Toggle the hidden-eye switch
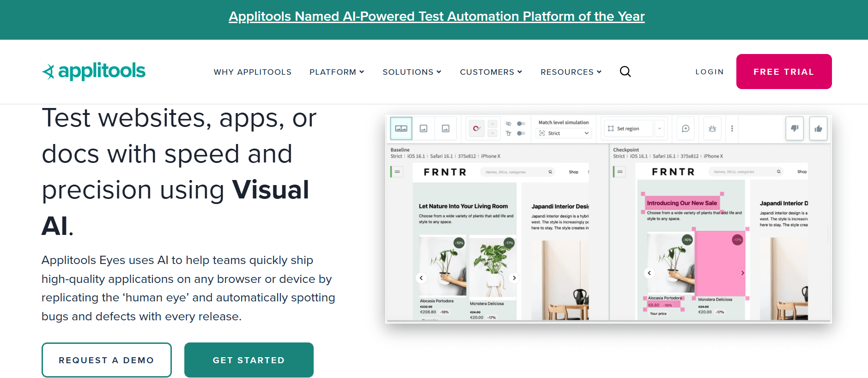 tap(521, 124)
